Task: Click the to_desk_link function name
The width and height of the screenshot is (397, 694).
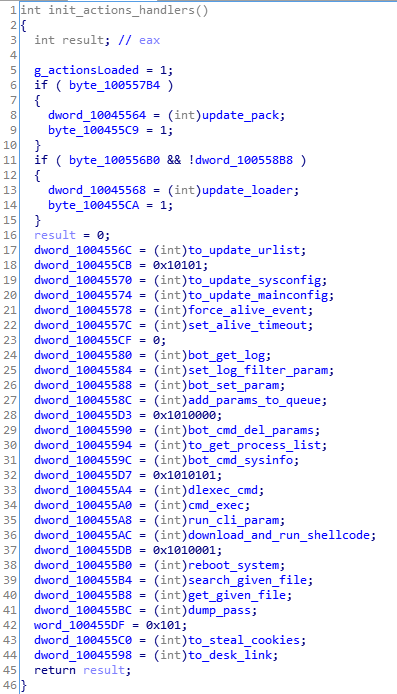Action: pyautogui.click(x=230, y=655)
